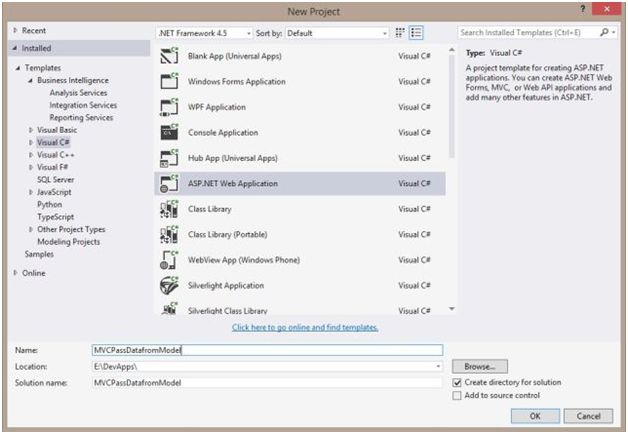This screenshot has width=628, height=434.
Task: Select 'WebView App (Windows Phone)' name
Action: [x=244, y=260]
